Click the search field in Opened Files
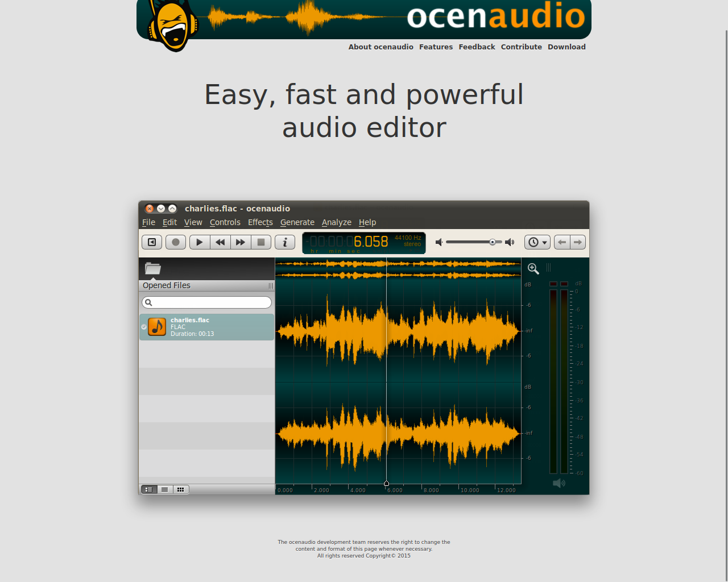728x582 pixels. pyautogui.click(x=206, y=302)
